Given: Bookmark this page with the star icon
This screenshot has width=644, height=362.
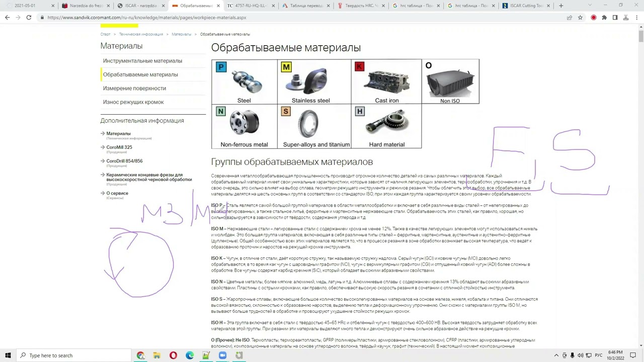Looking at the screenshot, I should [580, 18].
